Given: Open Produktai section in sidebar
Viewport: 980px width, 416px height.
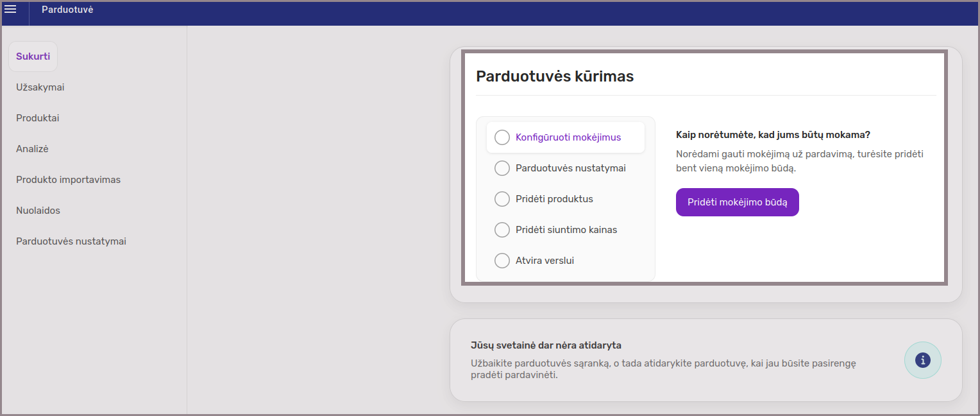Looking at the screenshot, I should (x=38, y=118).
